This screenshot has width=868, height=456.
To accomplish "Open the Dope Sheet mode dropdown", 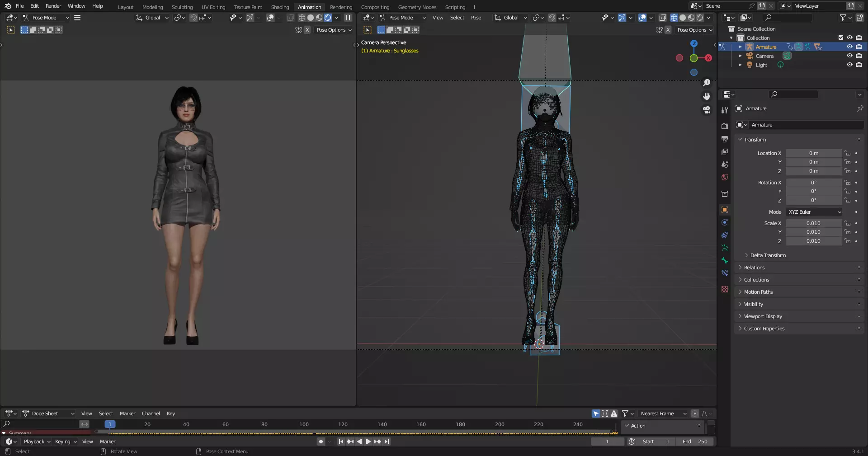I will pos(48,414).
